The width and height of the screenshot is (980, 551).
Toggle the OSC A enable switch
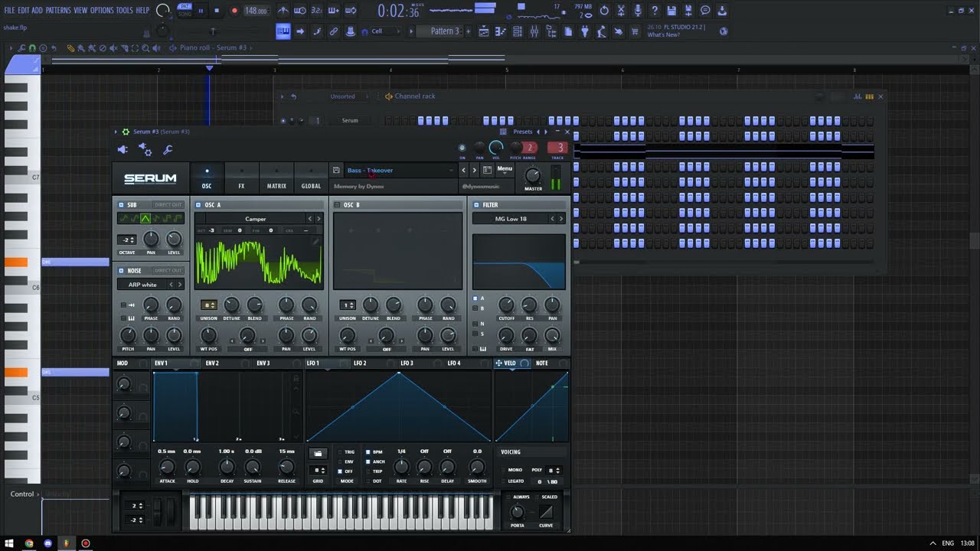198,205
